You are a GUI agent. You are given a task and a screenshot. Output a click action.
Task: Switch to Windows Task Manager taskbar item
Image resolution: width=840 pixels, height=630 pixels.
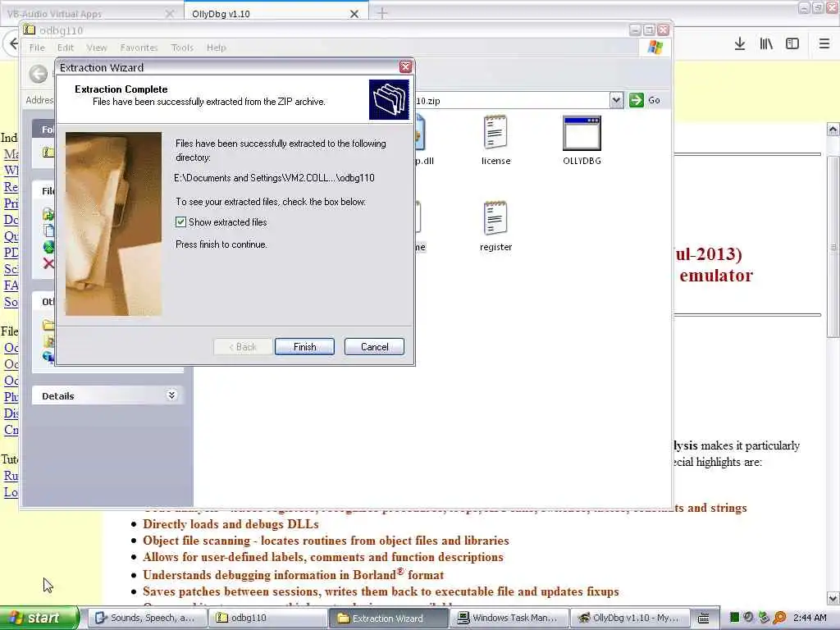click(509, 618)
